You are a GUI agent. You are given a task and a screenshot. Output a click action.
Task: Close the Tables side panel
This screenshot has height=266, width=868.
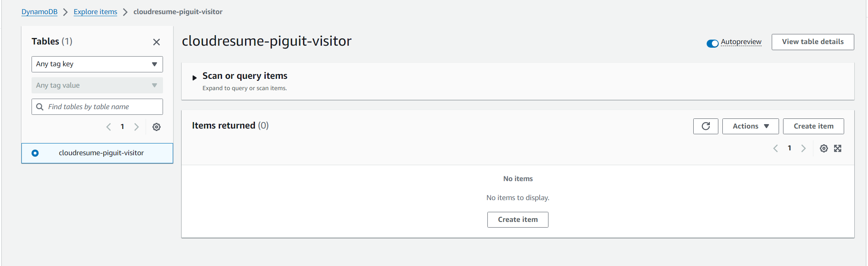pos(157,42)
